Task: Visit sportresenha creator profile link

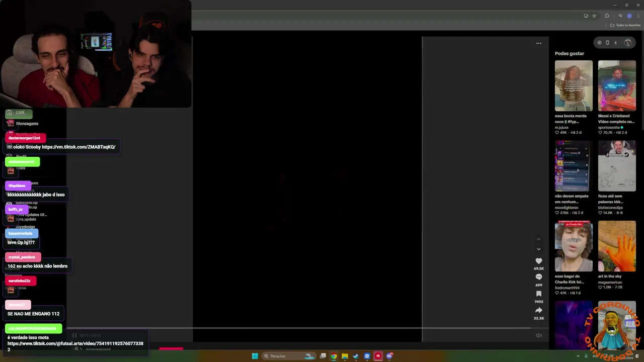Action: (609, 127)
